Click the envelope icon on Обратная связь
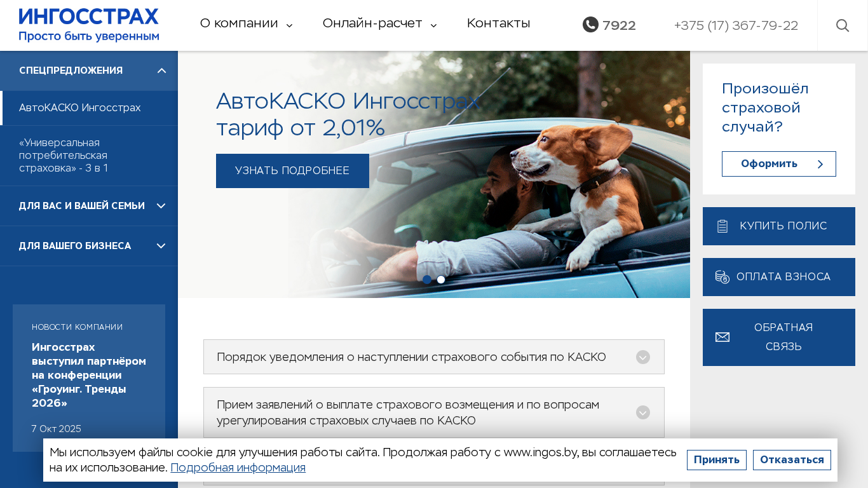Viewport: 868px width, 488px height. [x=722, y=337]
